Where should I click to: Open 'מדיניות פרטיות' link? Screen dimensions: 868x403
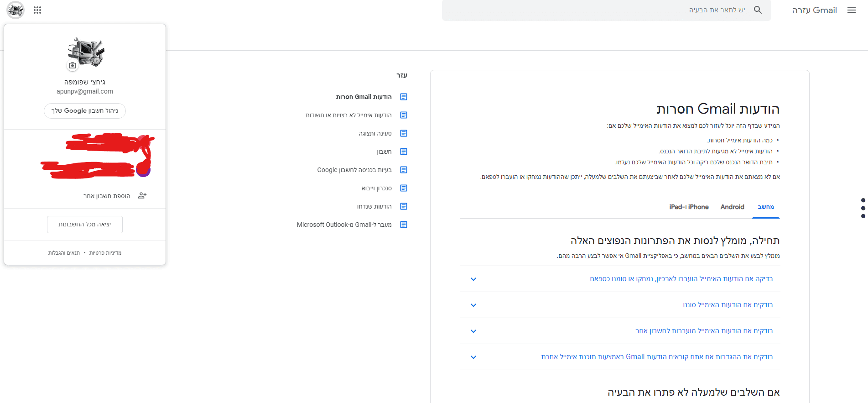[x=105, y=253]
